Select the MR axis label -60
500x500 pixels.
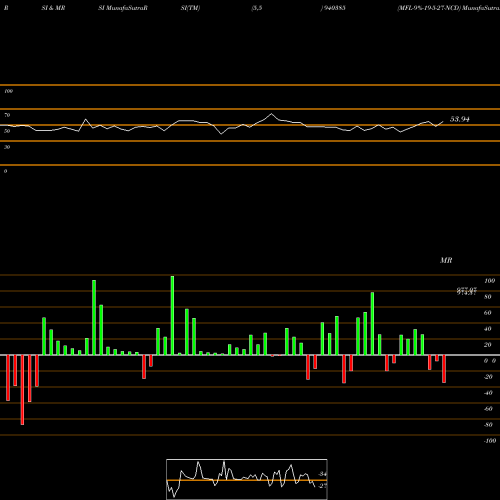click(x=488, y=409)
